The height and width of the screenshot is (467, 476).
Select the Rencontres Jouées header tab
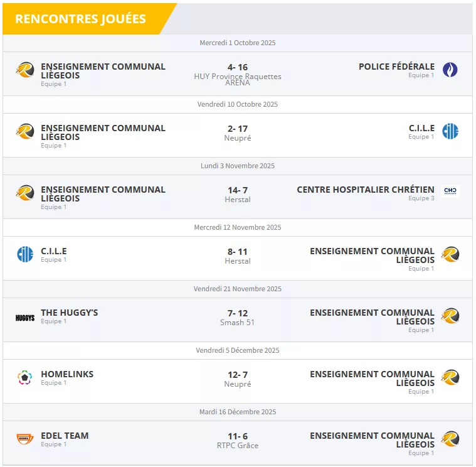click(80, 19)
